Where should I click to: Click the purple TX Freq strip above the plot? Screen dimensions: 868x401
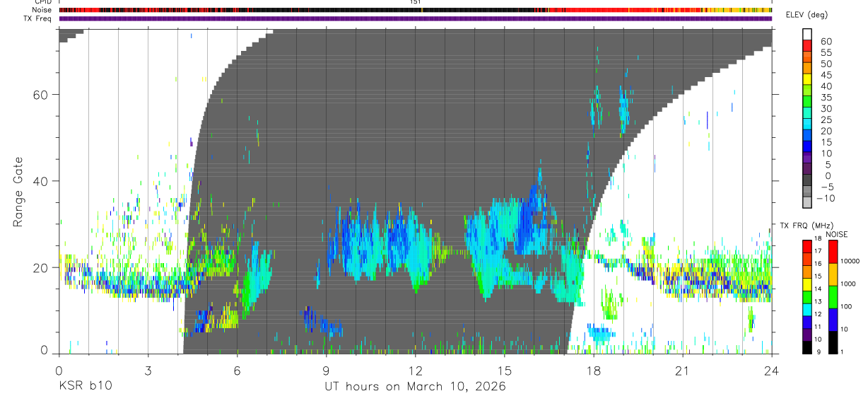(x=416, y=18)
